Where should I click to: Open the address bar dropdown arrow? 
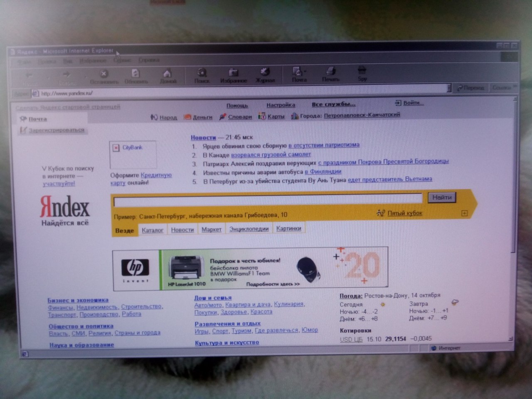pyautogui.click(x=449, y=88)
